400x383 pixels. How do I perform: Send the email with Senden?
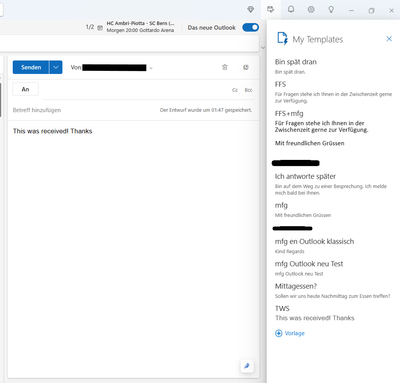[x=31, y=67]
